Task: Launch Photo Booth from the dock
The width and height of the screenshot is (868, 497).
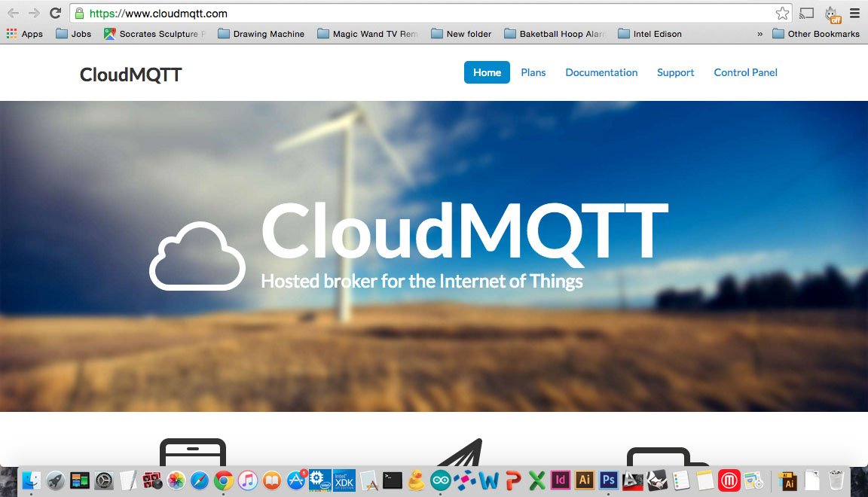Action: pyautogui.click(x=152, y=480)
